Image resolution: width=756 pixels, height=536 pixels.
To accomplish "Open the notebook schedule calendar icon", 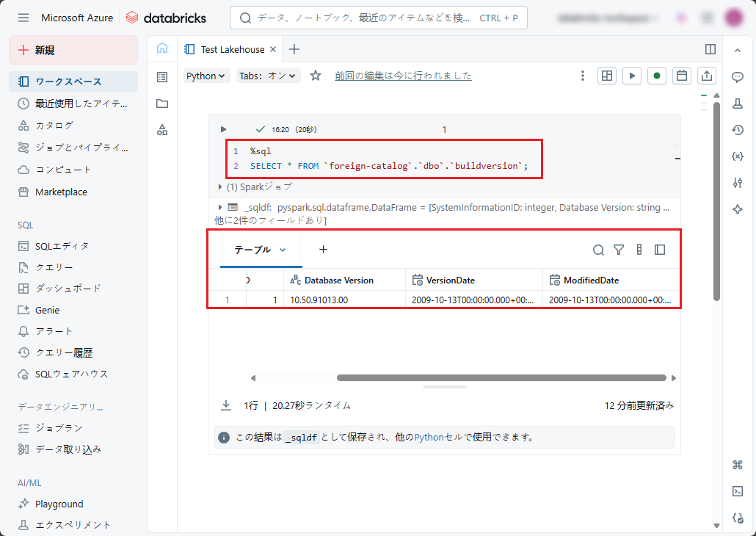I will coord(682,76).
